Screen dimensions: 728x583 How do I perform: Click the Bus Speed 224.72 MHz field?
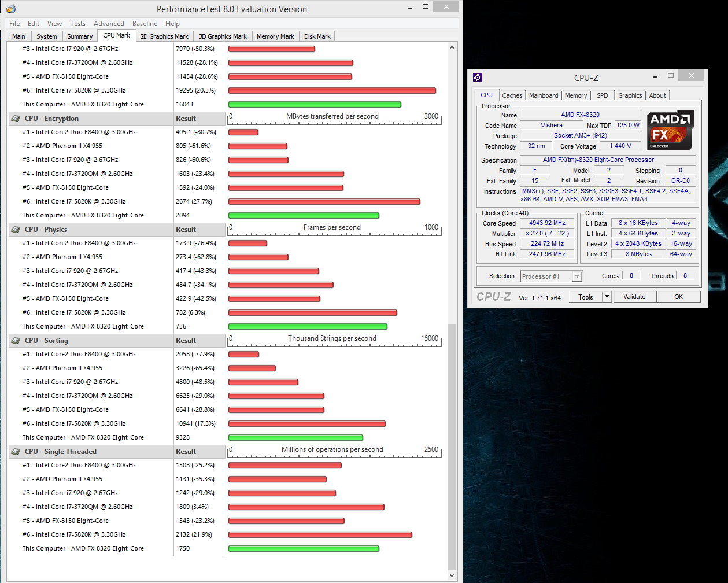547,243
